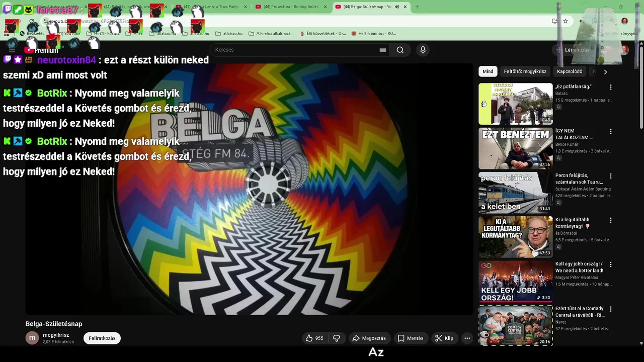Screen dimensions: 644x362
Task: Click the Belga-Születésnap video title
Action: (54, 324)
